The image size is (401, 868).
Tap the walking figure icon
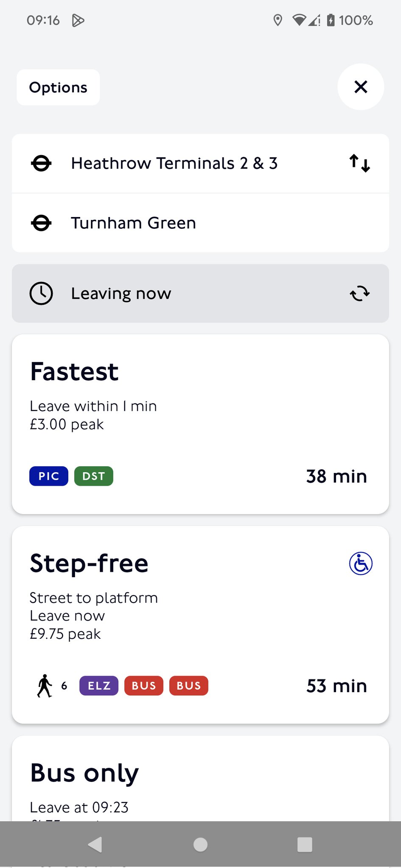[45, 685]
